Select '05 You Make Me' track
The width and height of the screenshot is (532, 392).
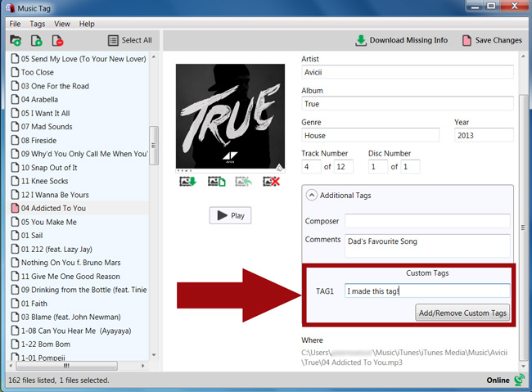tap(49, 222)
